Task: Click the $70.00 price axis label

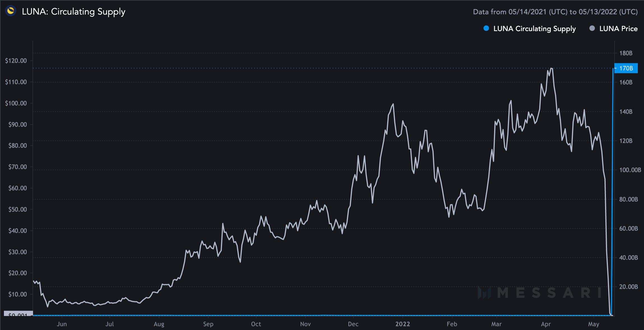Action: click(x=17, y=167)
